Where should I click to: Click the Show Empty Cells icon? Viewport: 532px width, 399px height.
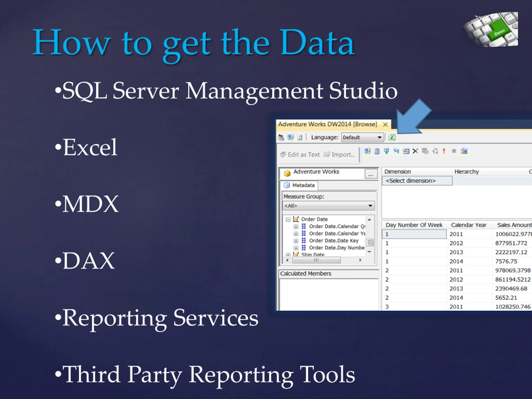387,151
